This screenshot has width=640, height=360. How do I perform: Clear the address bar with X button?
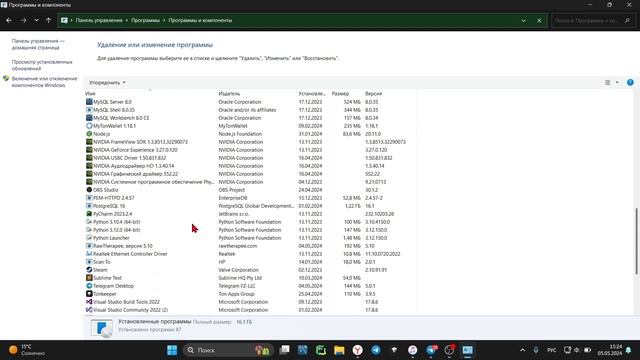pos(539,20)
